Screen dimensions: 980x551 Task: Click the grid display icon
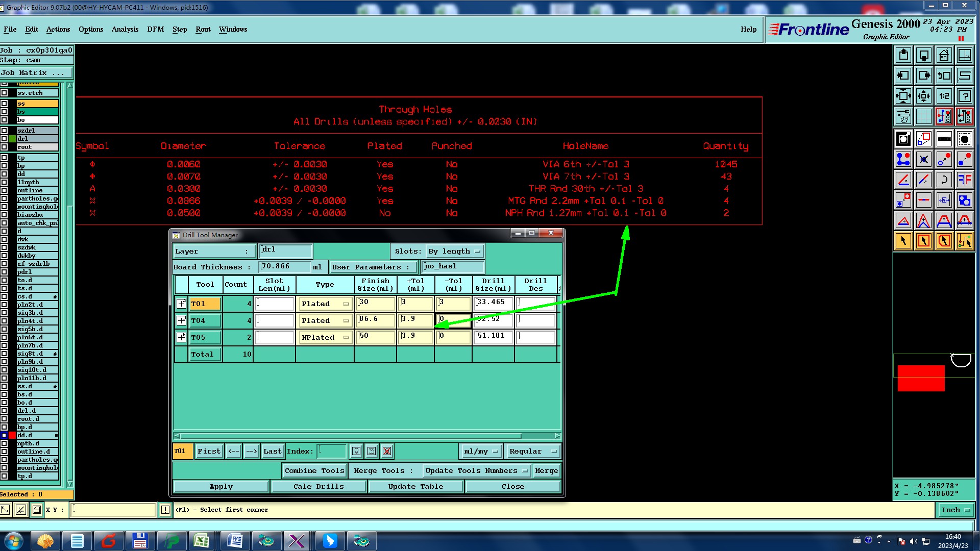923,116
